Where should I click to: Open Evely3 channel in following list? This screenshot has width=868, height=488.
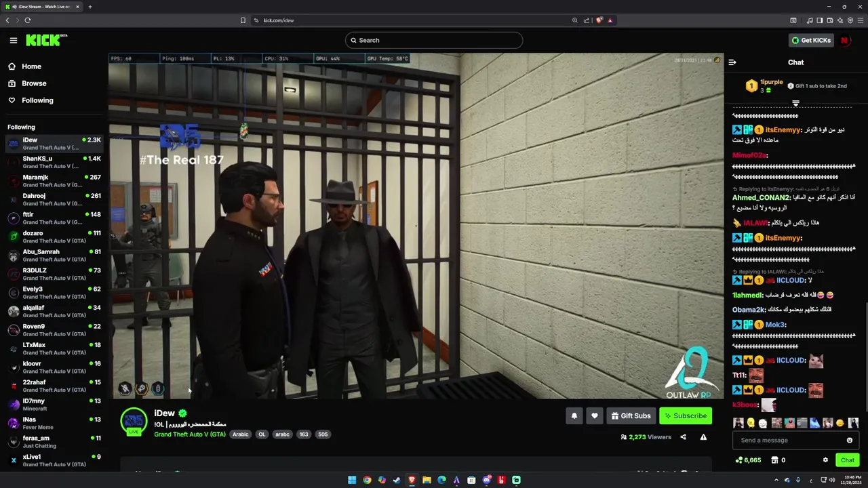click(54, 293)
